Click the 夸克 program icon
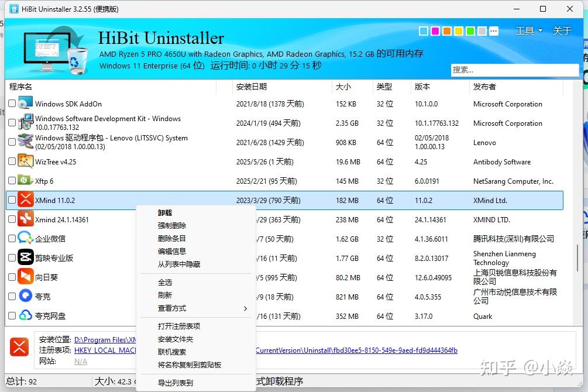This screenshot has height=392, width=588. pyautogui.click(x=24, y=297)
